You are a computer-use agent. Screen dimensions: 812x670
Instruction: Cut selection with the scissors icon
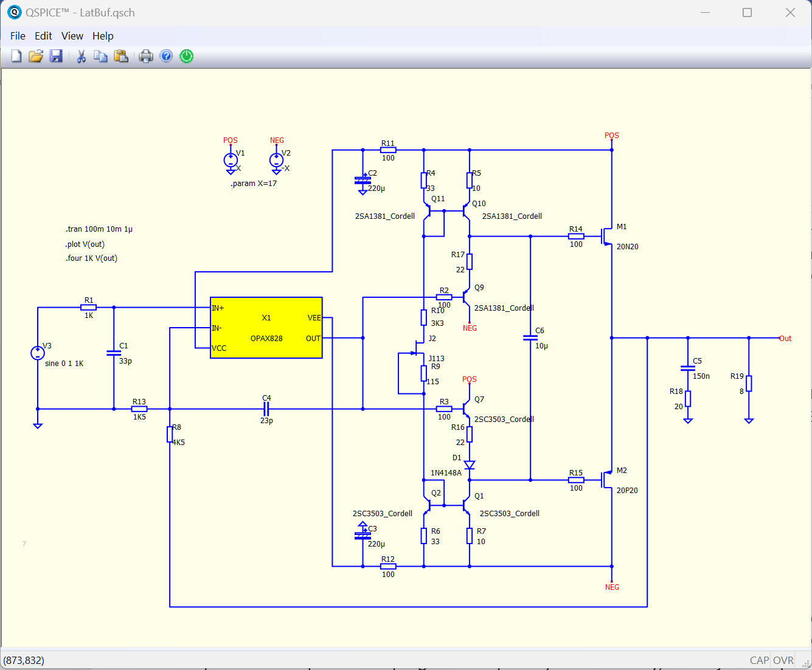(x=81, y=57)
